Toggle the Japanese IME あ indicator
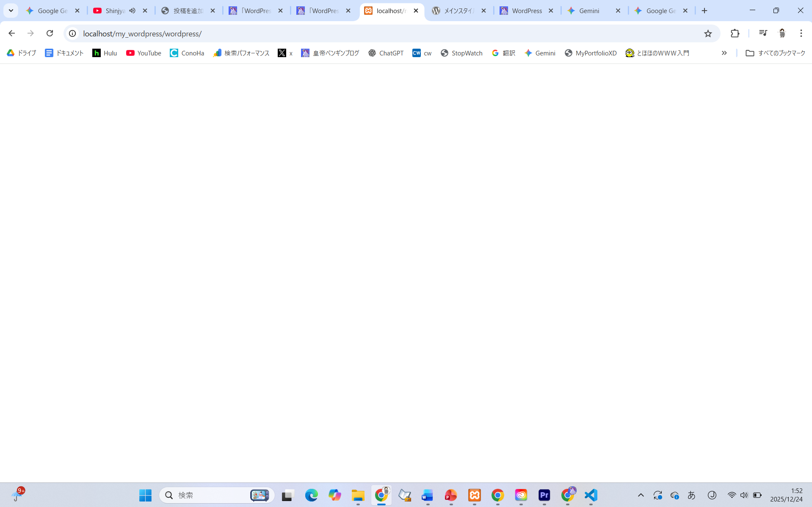This screenshot has height=507, width=812. click(x=691, y=495)
